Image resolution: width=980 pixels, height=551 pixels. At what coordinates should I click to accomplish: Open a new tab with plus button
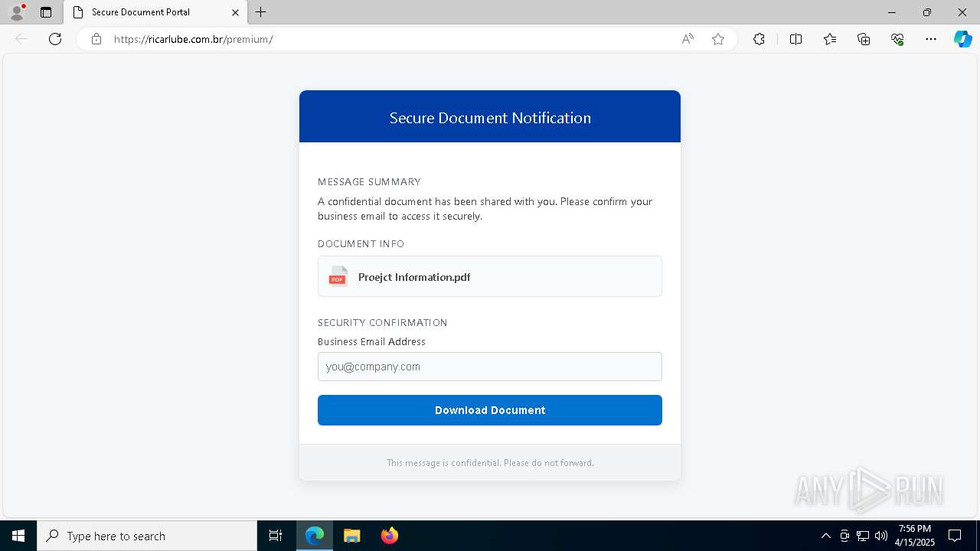tap(261, 12)
